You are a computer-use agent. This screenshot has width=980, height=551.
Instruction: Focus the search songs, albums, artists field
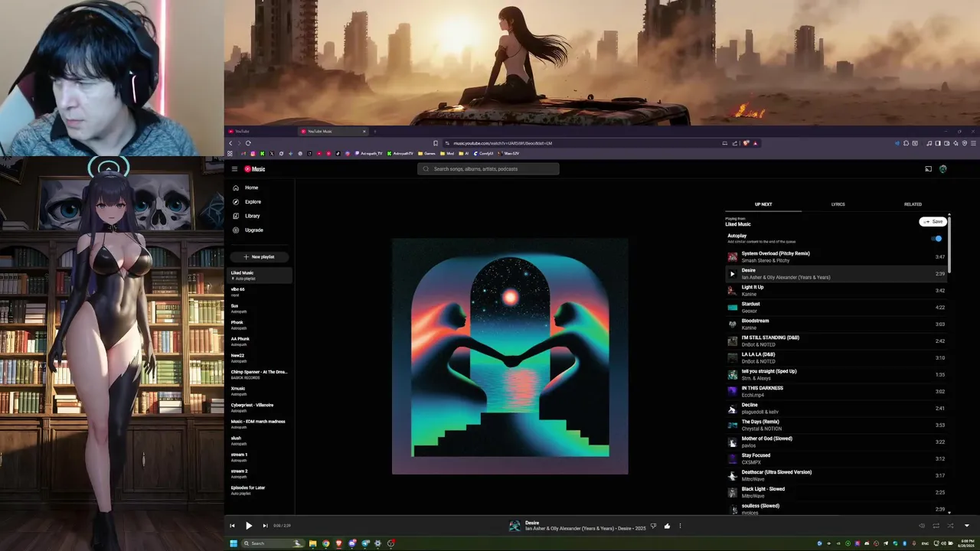pyautogui.click(x=488, y=169)
